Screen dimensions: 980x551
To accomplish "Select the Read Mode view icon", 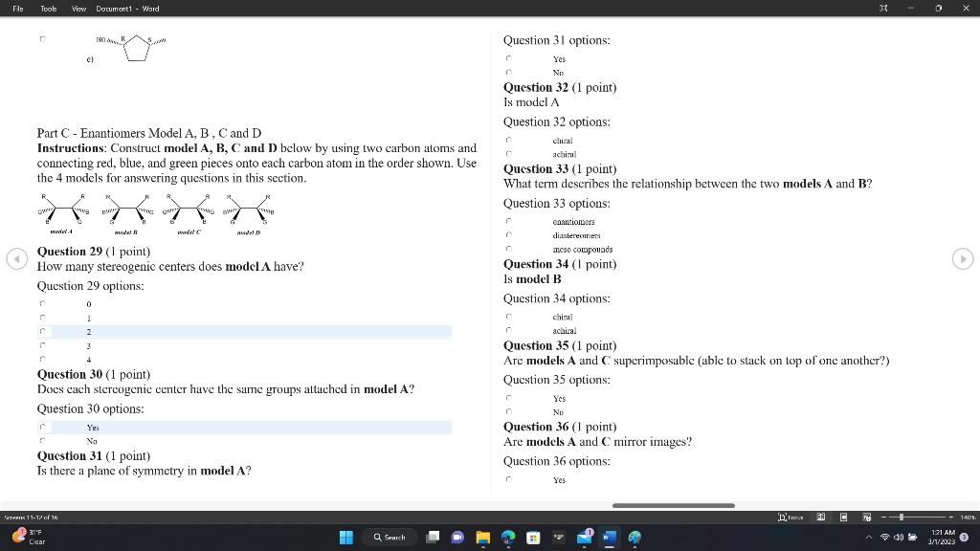I will click(x=820, y=517).
